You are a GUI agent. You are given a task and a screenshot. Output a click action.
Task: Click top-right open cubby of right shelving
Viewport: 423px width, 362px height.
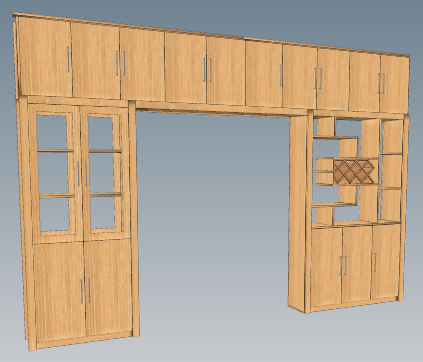[393, 137]
